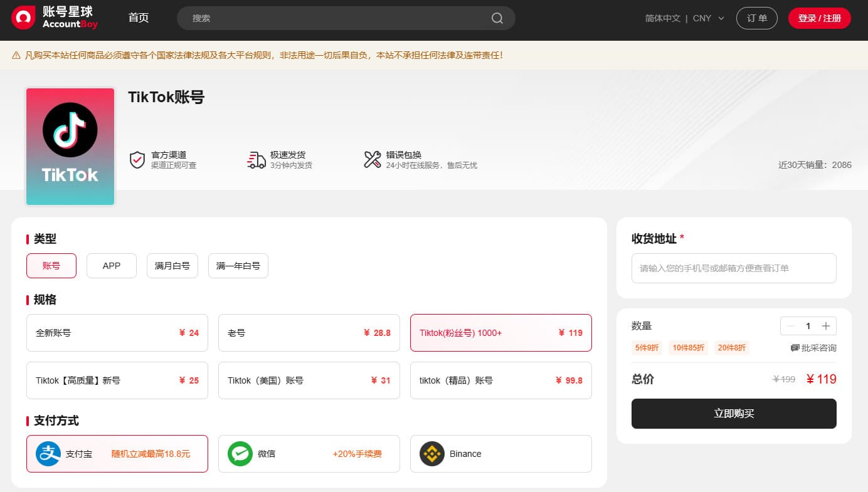Click the 官方渠道 feature label
The width and height of the screenshot is (868, 492).
point(169,155)
